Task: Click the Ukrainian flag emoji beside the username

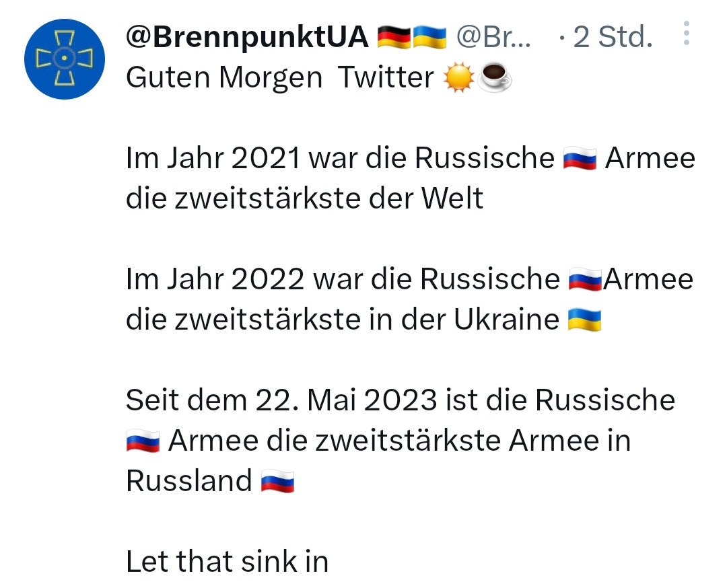Action: 429,38
